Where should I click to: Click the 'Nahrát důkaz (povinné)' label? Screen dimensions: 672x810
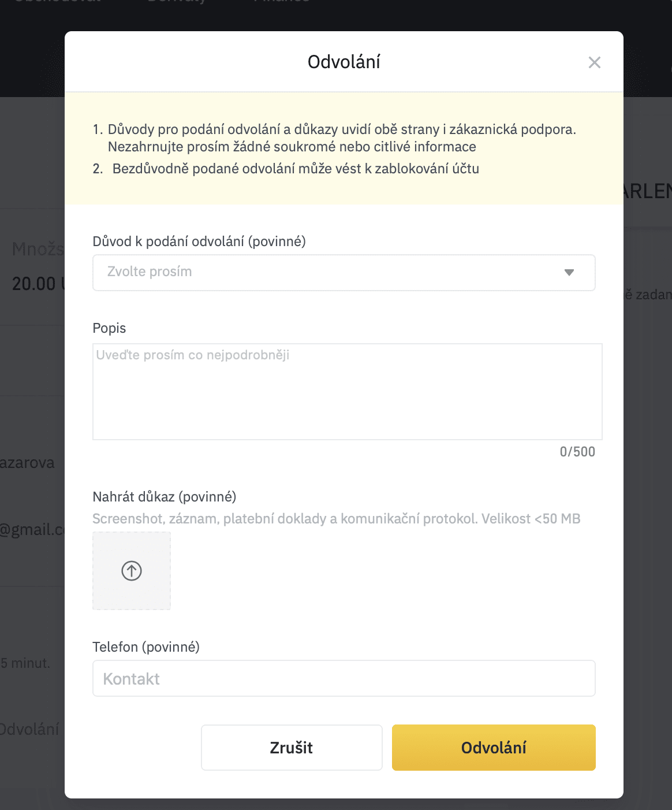point(165,497)
